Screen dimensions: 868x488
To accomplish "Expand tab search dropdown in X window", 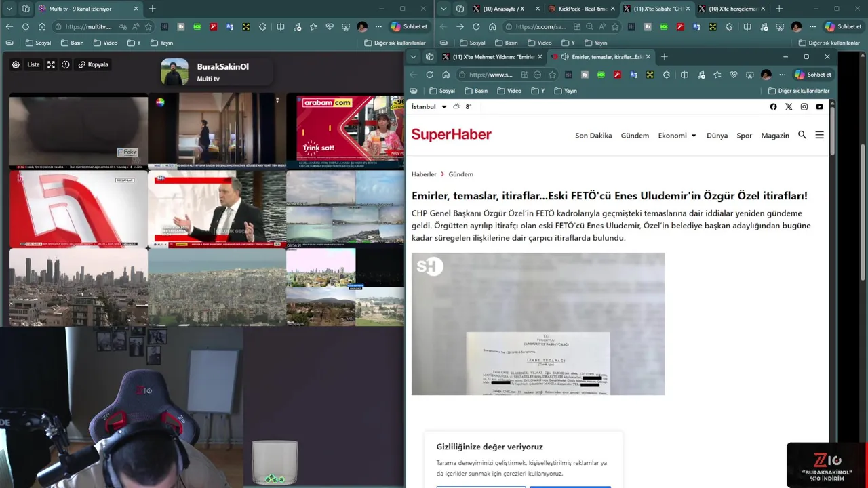I will (443, 9).
